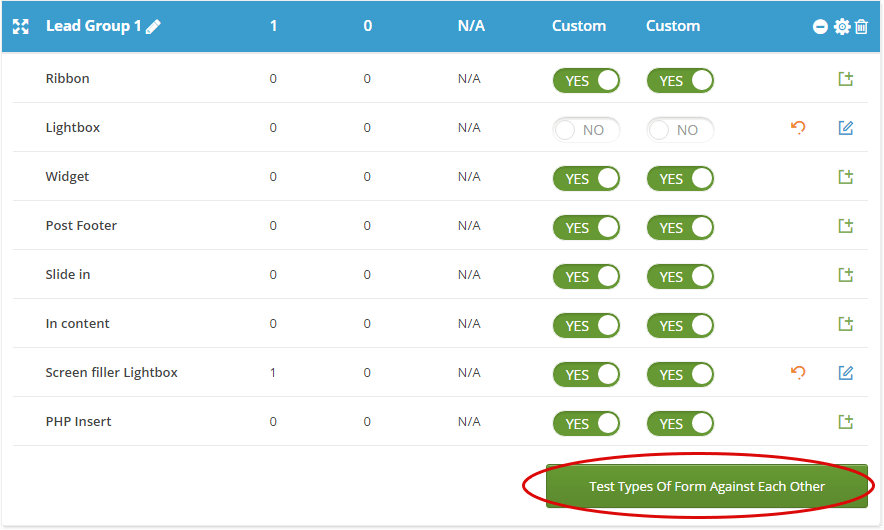Enable first NO switch in Lightbox row

click(586, 130)
